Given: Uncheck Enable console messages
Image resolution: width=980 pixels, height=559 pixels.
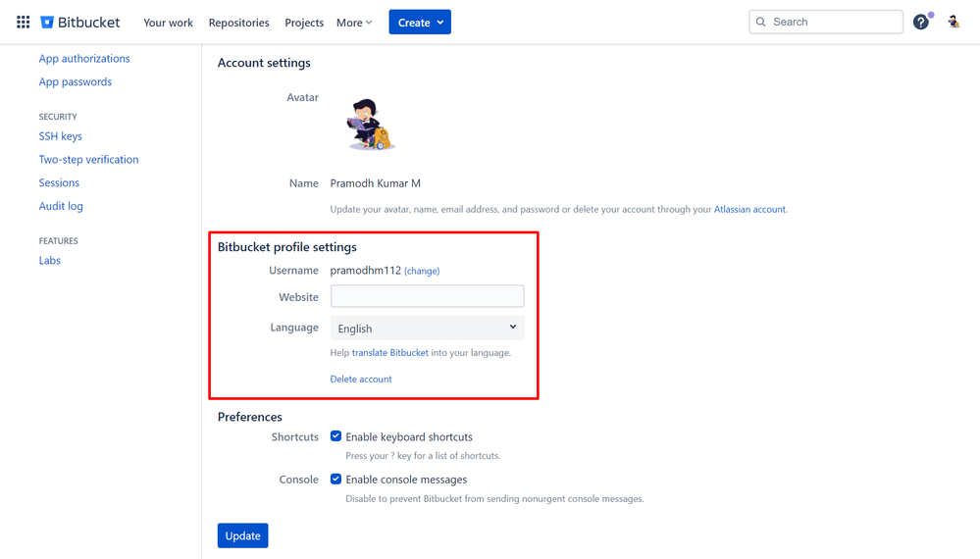Looking at the screenshot, I should 335,479.
